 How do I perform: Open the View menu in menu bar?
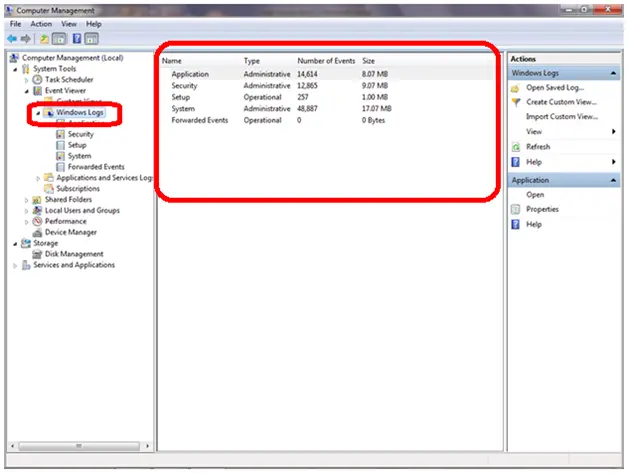point(69,24)
